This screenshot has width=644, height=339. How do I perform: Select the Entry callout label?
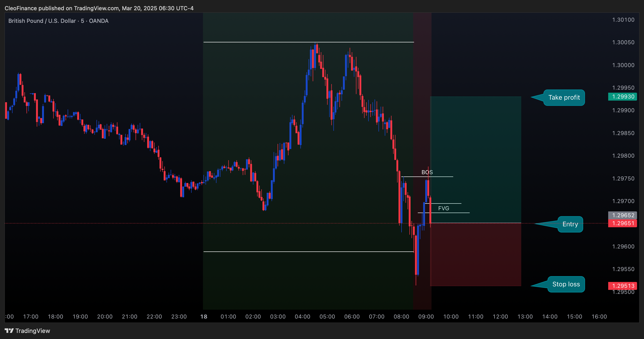tap(570, 224)
